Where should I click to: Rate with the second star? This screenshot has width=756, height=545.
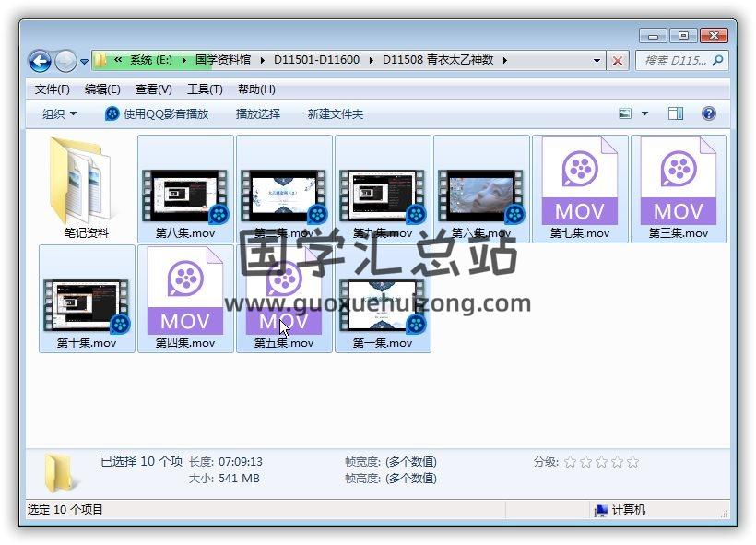[585, 463]
